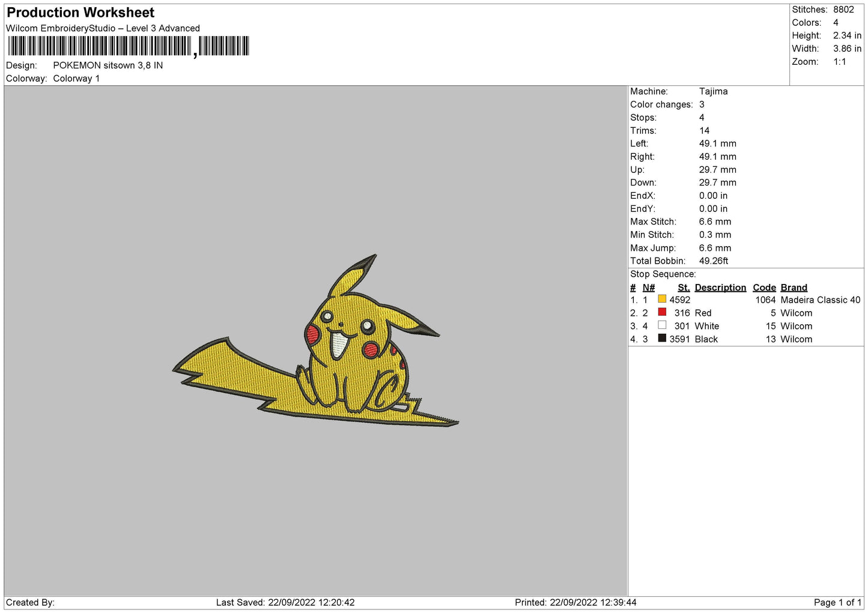Click the code 1064 cell
Image resolution: width=868 pixels, height=613 pixels.
[765, 300]
